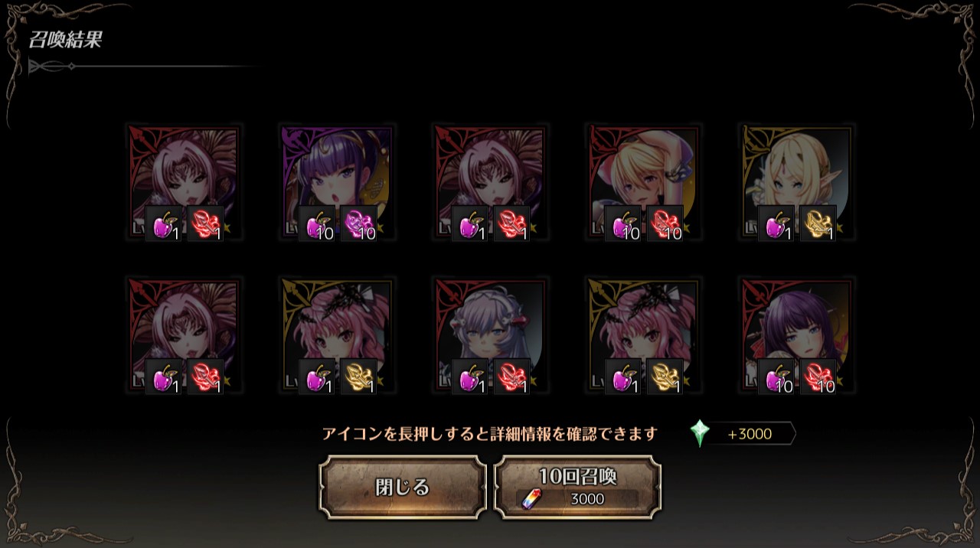
Task: Select the purple-haired character at bottom right
Action: pos(797,335)
